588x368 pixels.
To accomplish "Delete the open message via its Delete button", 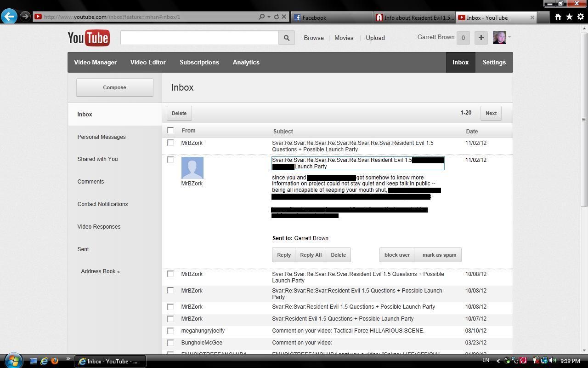I will 339,255.
